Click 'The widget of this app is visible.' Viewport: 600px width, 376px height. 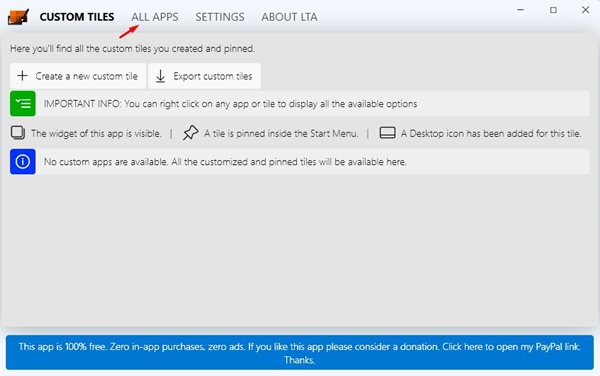tap(96, 133)
